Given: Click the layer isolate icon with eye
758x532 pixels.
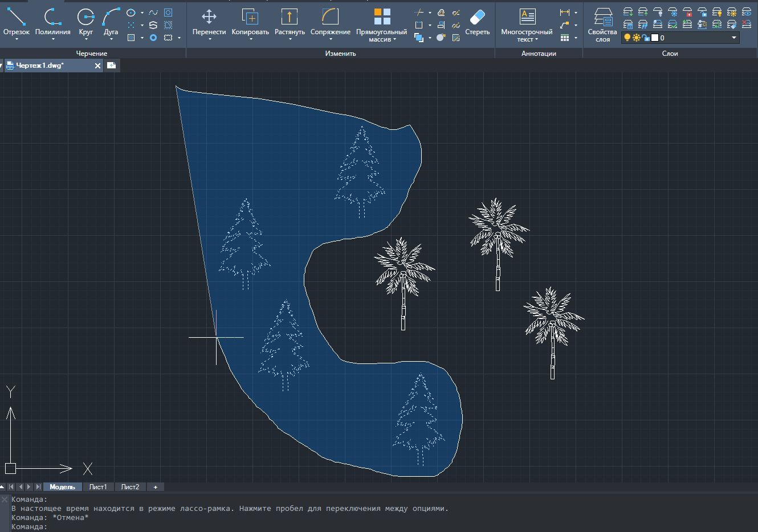Looking at the screenshot, I should click(x=747, y=12).
